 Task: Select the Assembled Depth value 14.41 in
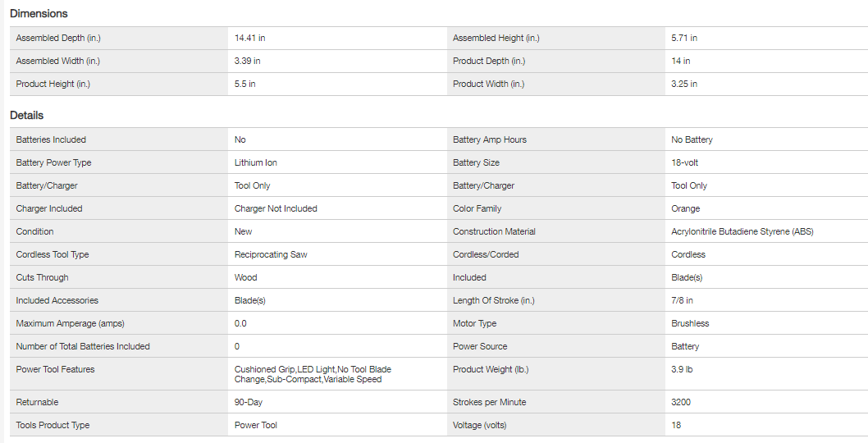[249, 38]
